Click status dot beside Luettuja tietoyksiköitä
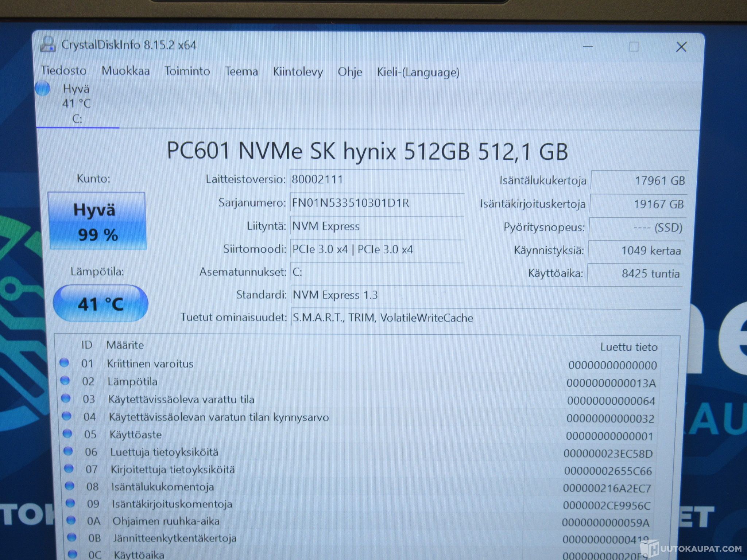Viewport: 747px width, 560px height. coord(68,451)
